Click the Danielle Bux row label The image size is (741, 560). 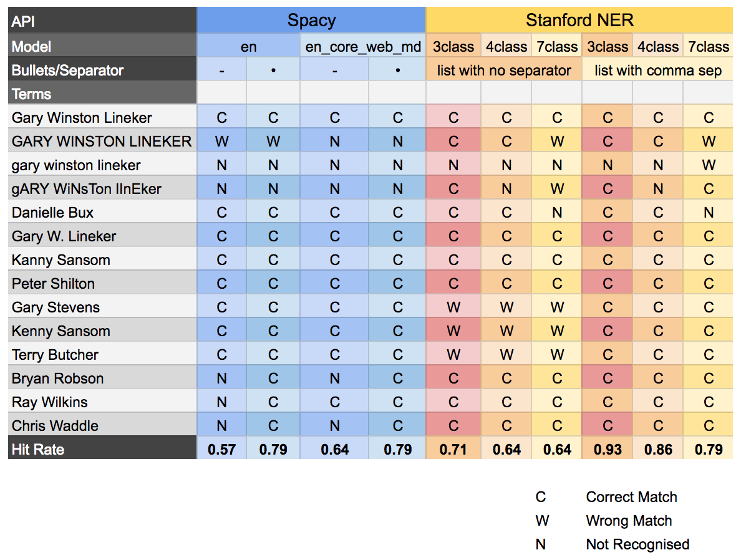coord(102,212)
